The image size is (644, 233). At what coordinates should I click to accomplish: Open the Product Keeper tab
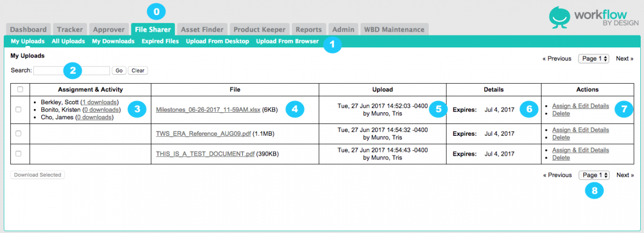(260, 30)
